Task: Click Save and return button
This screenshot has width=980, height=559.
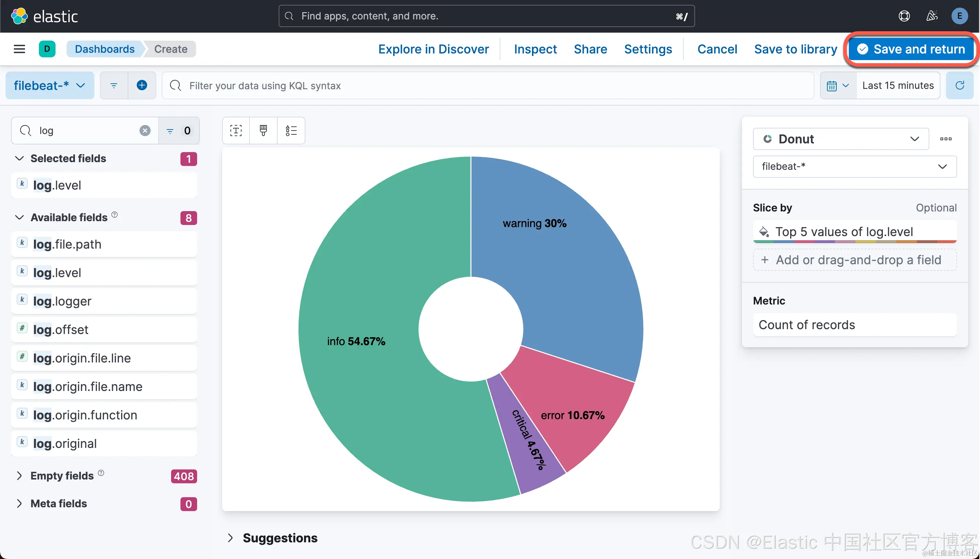Action: 911,49
